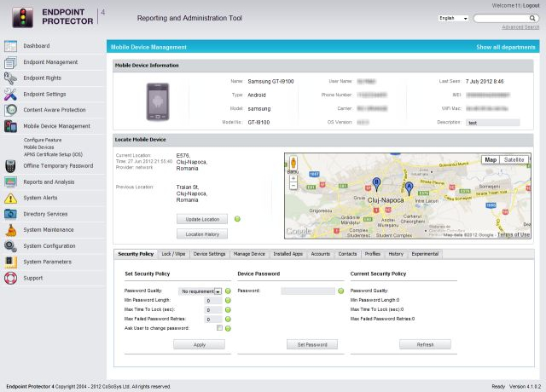Click the search magnifier icon
Image resolution: width=546 pixels, height=392 pixels.
click(532, 18)
